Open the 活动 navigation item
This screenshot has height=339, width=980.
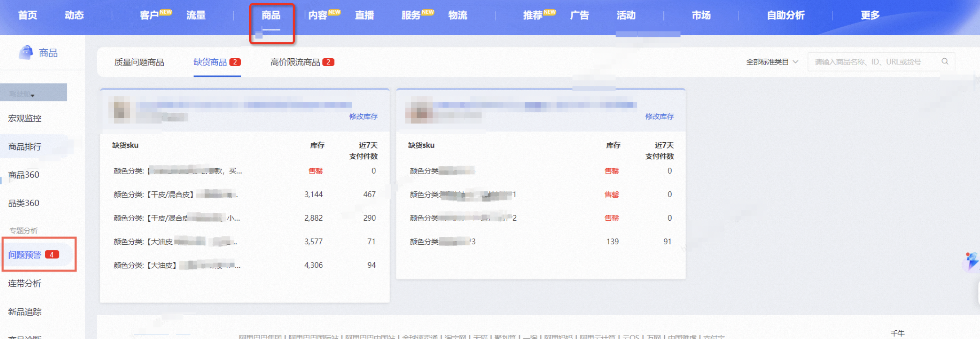[x=626, y=15]
